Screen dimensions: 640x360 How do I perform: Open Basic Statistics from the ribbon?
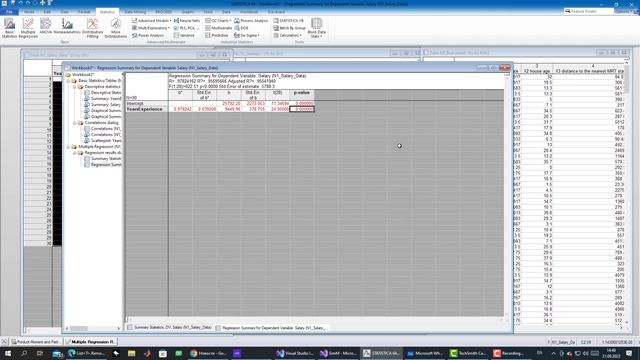coord(9,28)
